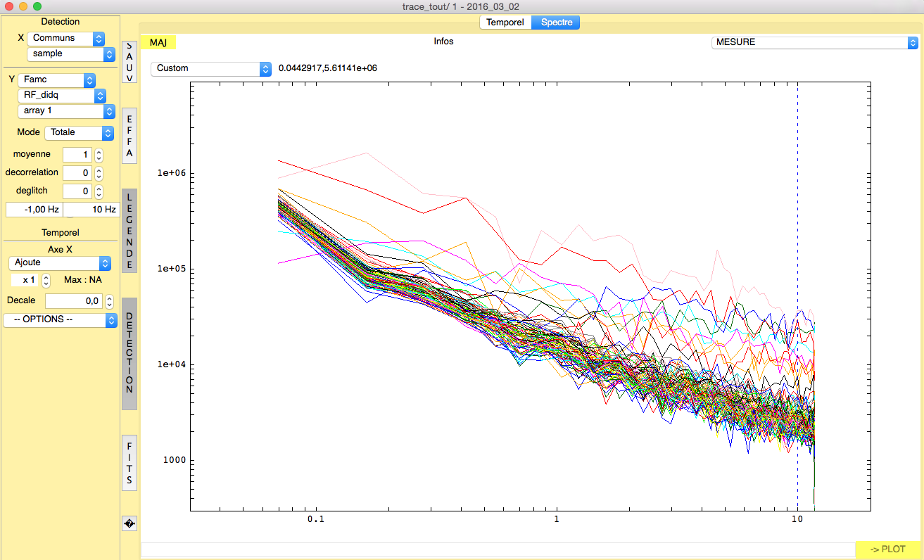This screenshot has width=924, height=560.
Task: Open the MESURE dropdown
Action: 815,42
